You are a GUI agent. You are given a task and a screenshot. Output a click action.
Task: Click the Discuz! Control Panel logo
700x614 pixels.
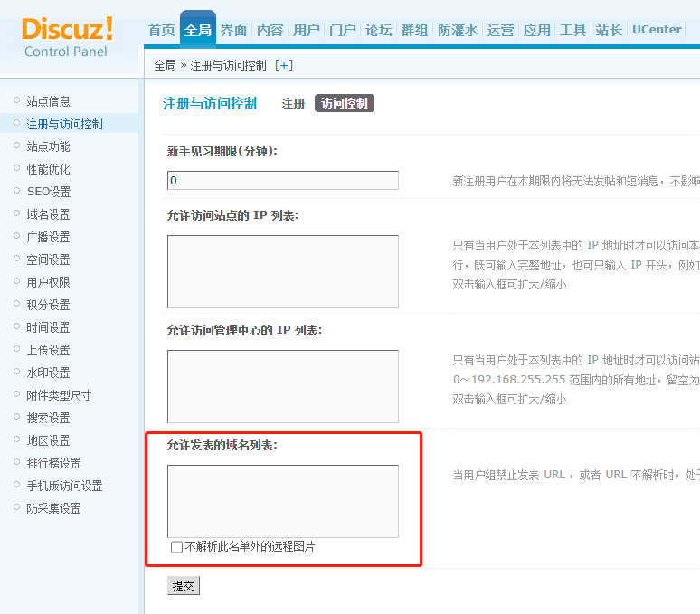[67, 37]
